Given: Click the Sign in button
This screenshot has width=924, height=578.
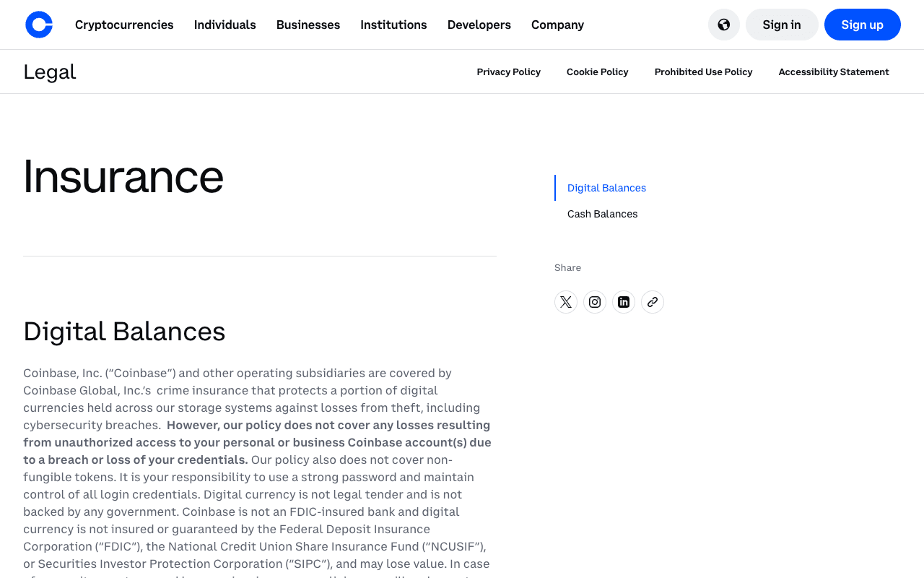Looking at the screenshot, I should click(x=782, y=25).
